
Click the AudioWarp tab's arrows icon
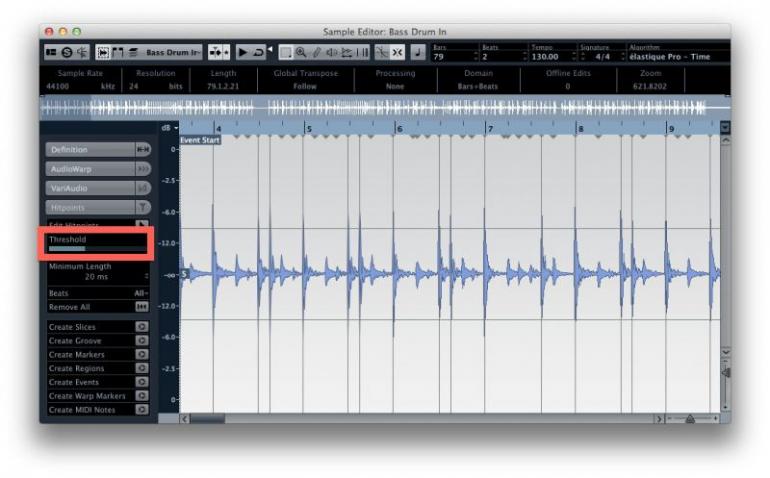click(x=143, y=169)
